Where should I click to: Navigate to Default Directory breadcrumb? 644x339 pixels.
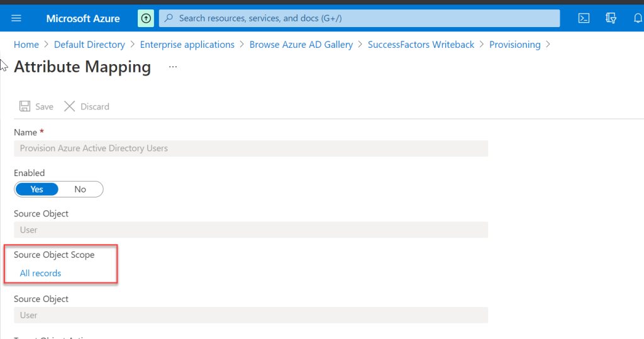[x=89, y=45]
